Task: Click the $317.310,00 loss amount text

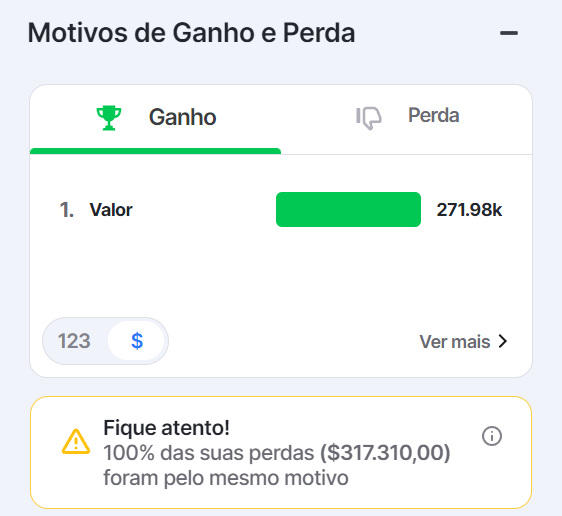Action: point(385,453)
